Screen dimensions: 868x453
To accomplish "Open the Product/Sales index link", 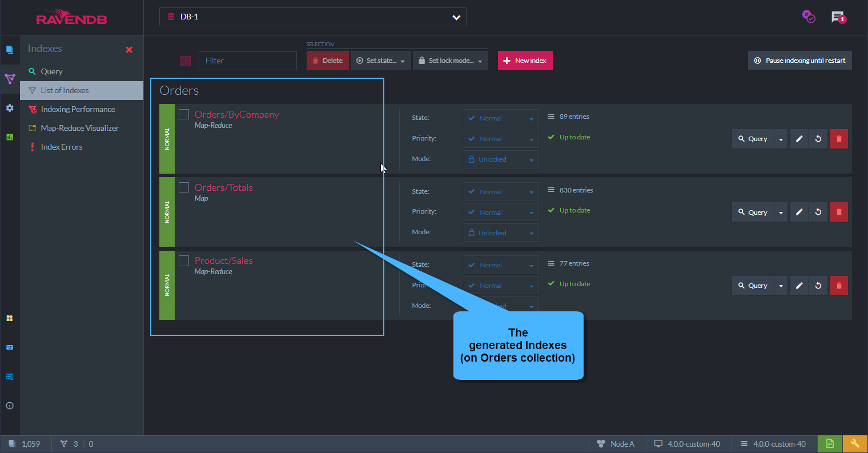I will click(x=223, y=260).
